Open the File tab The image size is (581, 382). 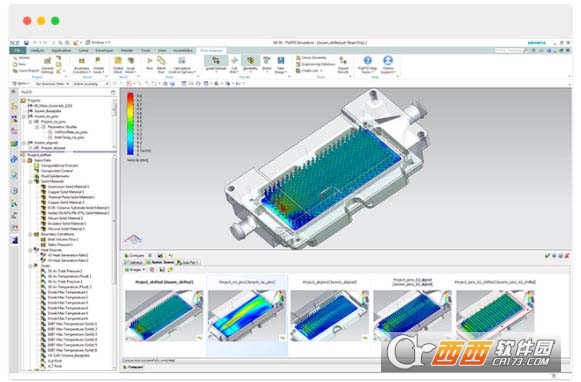click(17, 50)
